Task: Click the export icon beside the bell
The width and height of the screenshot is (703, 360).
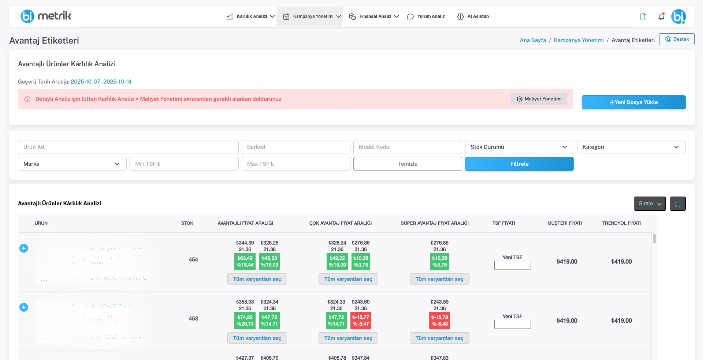Action: click(x=642, y=17)
